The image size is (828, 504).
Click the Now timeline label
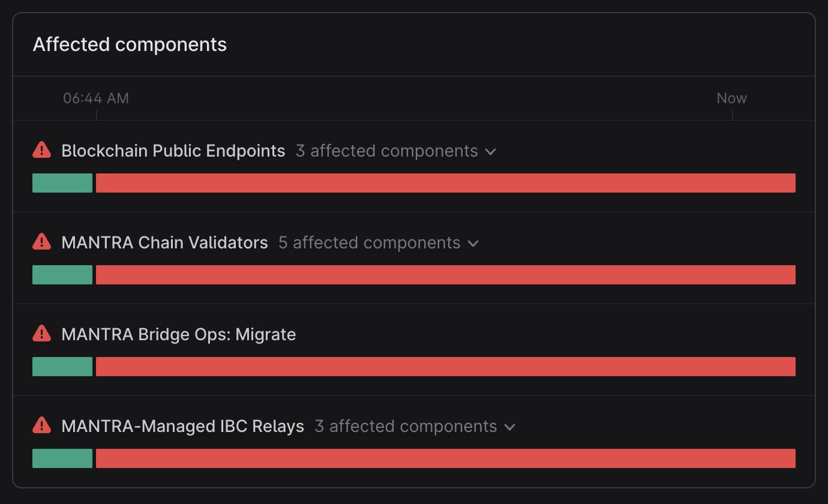click(732, 98)
